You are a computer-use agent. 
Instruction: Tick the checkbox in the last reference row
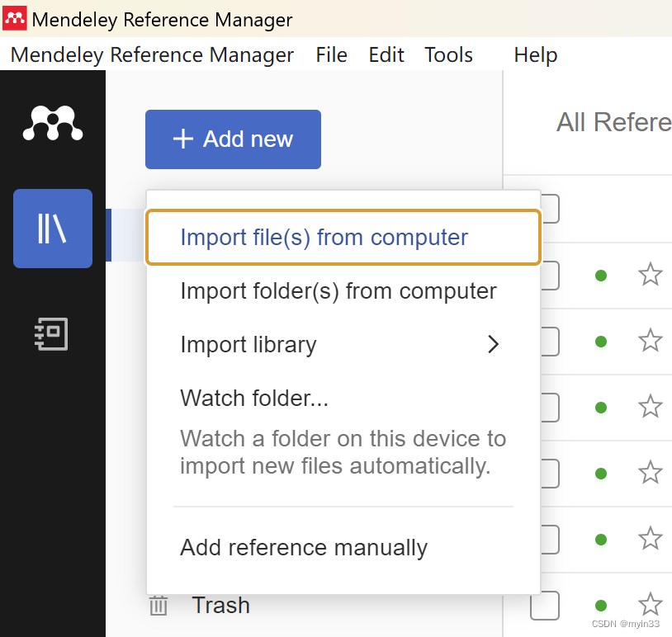(x=545, y=606)
